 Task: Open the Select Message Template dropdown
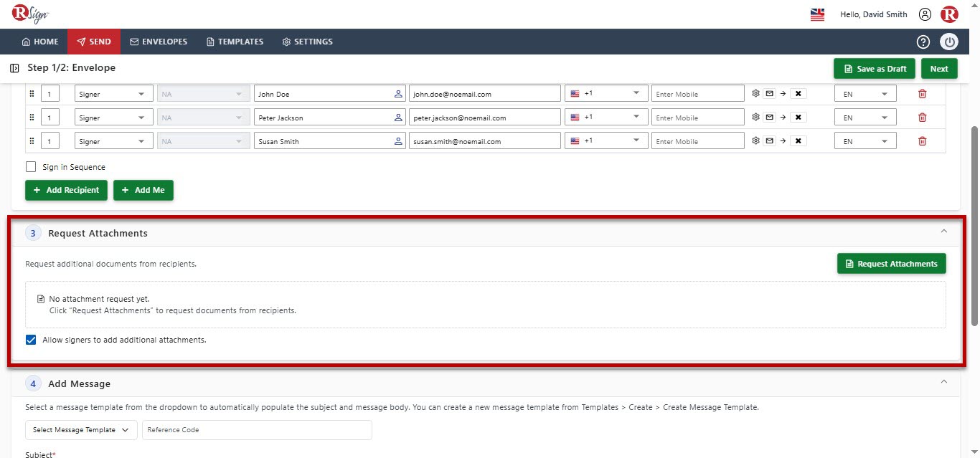[x=81, y=430]
